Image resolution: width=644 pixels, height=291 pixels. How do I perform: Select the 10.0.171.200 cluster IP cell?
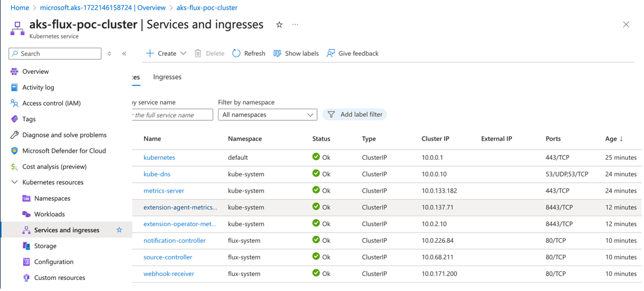(x=439, y=274)
